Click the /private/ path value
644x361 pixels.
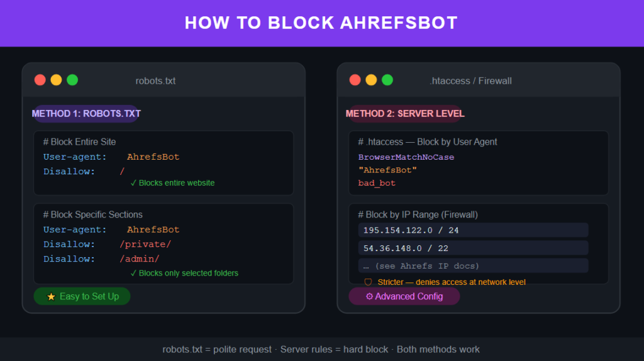tap(145, 245)
